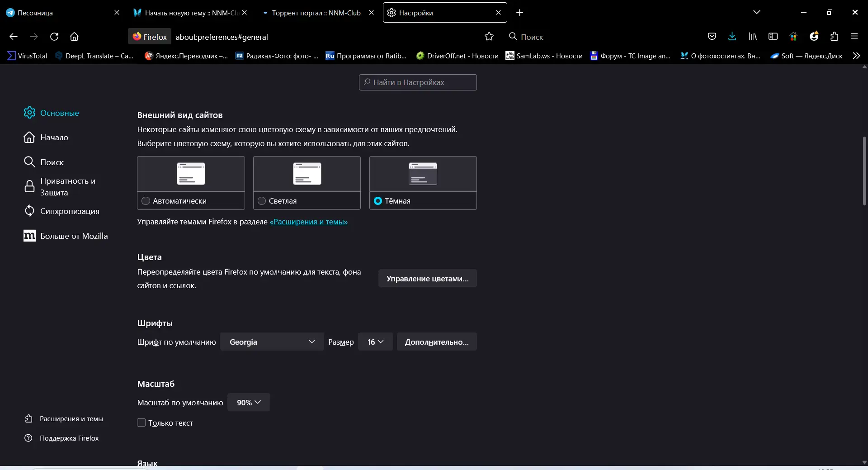Open Приватность и Защита settings
Viewport: 868px width, 470px height.
tap(60, 186)
